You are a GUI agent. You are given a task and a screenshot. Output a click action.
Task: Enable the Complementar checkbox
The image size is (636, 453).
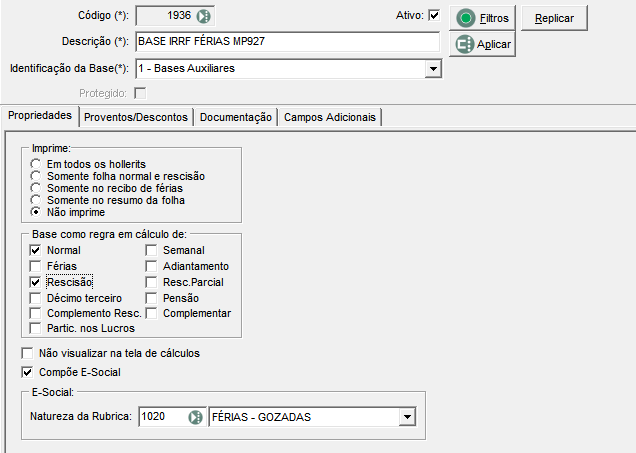point(151,313)
